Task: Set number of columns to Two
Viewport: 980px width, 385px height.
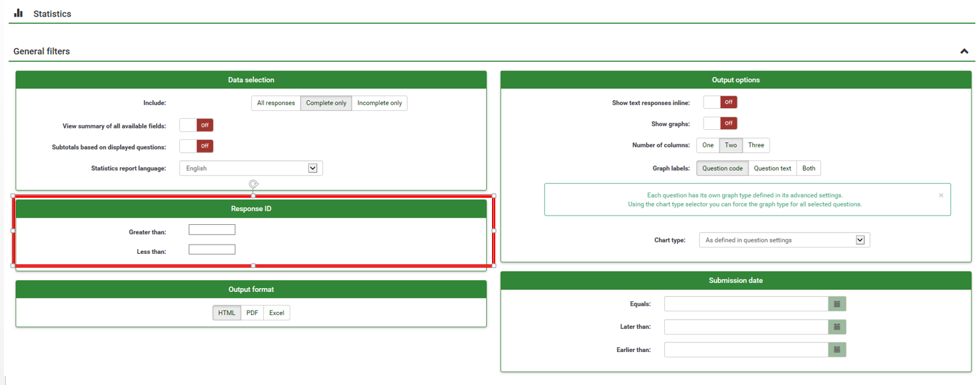Action: point(731,145)
